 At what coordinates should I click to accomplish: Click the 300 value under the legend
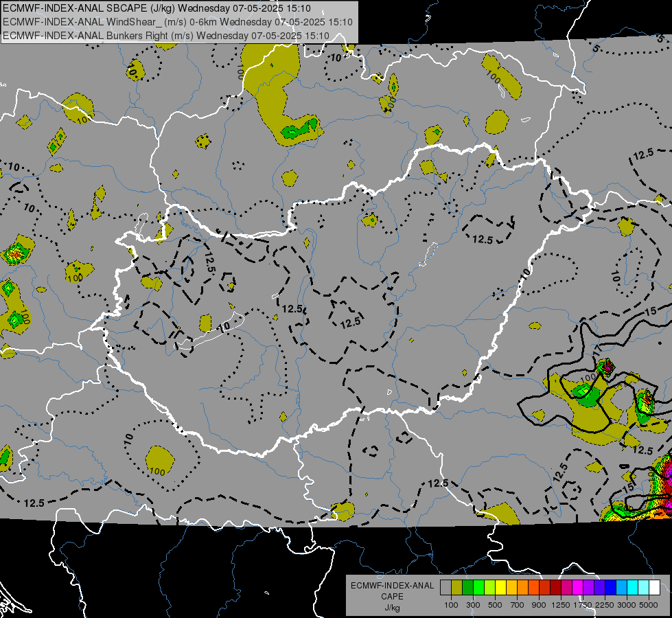[x=473, y=605]
